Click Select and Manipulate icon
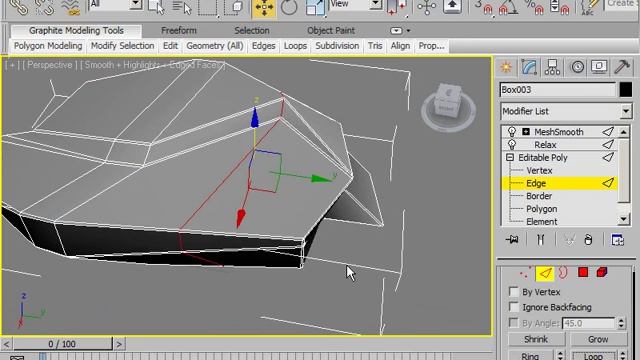Screen dimensions: 640x360 pyautogui.click(x=426, y=7)
